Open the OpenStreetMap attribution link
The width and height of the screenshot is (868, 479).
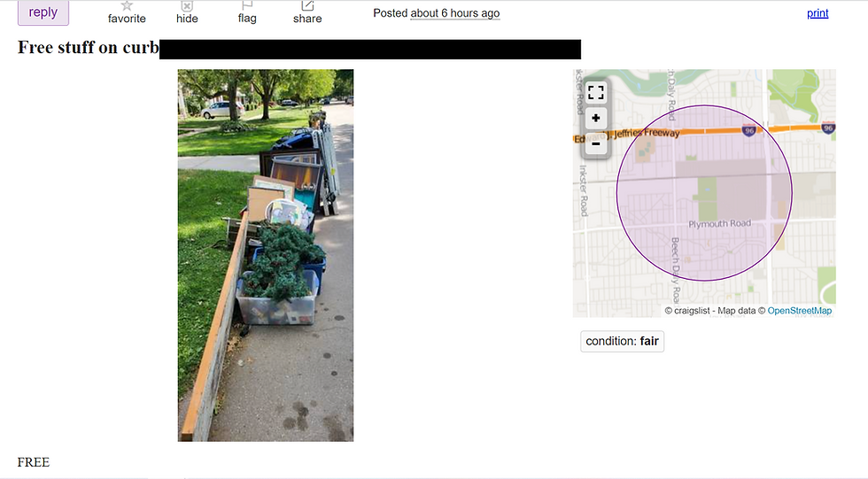click(x=799, y=311)
